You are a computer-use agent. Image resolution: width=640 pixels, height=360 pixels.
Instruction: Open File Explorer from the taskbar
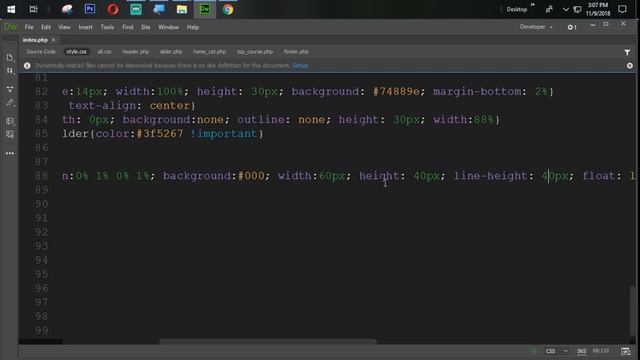[x=182, y=9]
